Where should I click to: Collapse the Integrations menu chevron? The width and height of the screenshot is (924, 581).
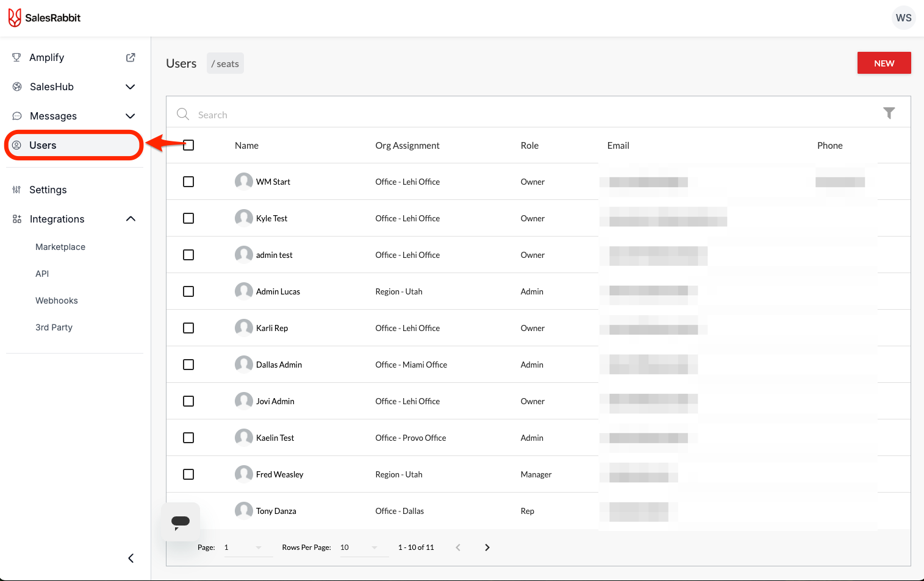pyautogui.click(x=131, y=219)
